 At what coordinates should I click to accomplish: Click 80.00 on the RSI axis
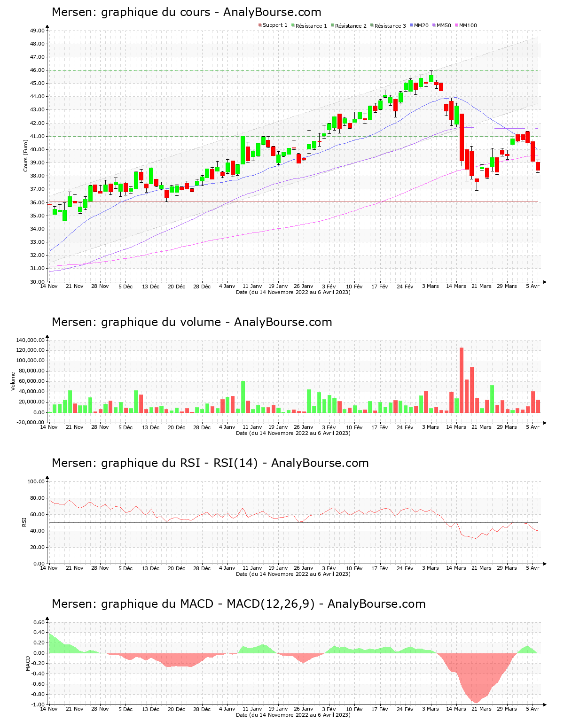click(x=37, y=498)
